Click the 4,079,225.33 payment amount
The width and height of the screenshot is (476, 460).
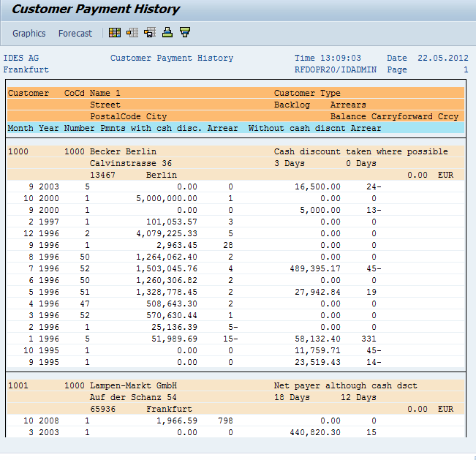[x=167, y=234]
